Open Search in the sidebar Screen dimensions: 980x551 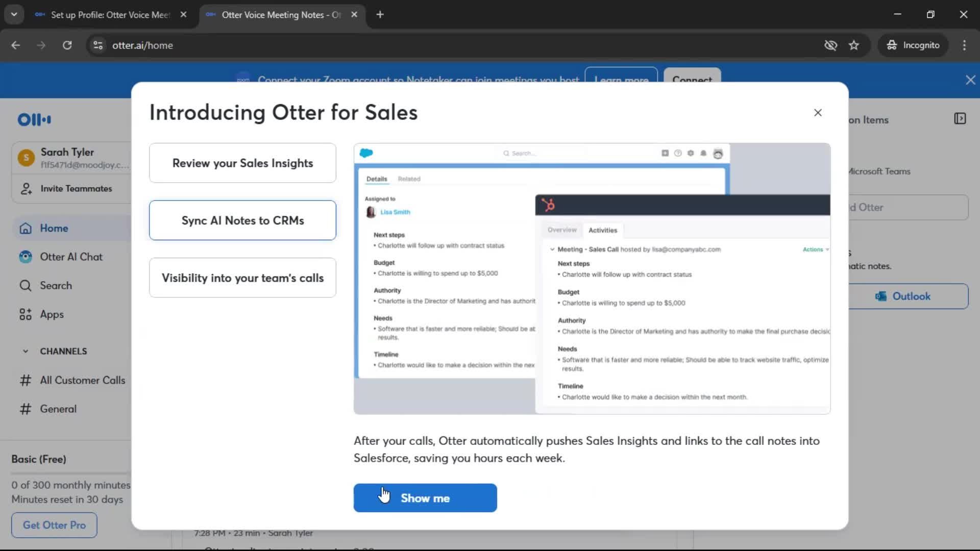(x=71, y=286)
